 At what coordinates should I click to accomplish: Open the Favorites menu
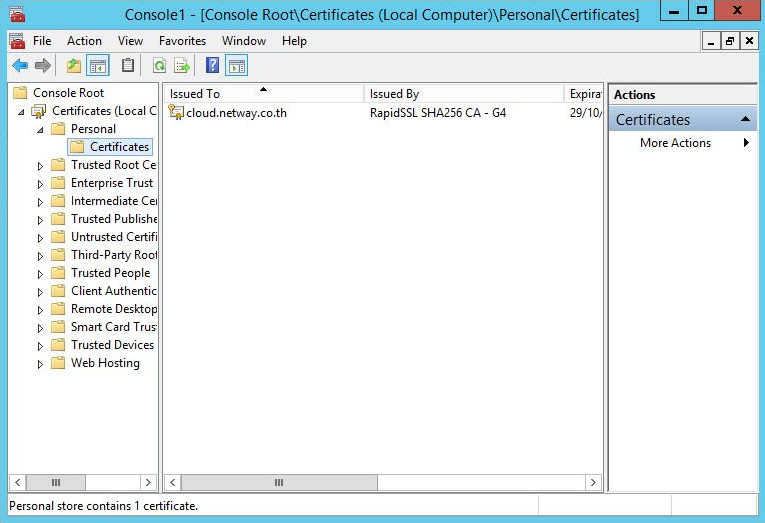(182, 41)
